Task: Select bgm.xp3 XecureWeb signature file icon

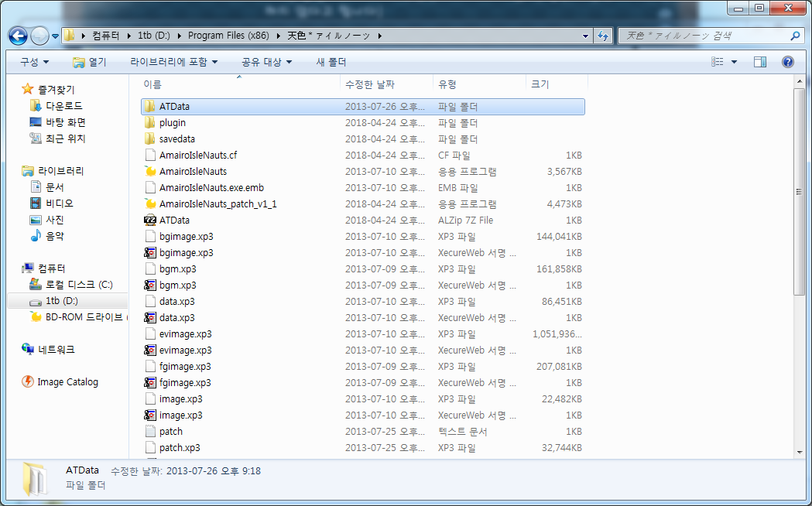Action: (x=149, y=285)
